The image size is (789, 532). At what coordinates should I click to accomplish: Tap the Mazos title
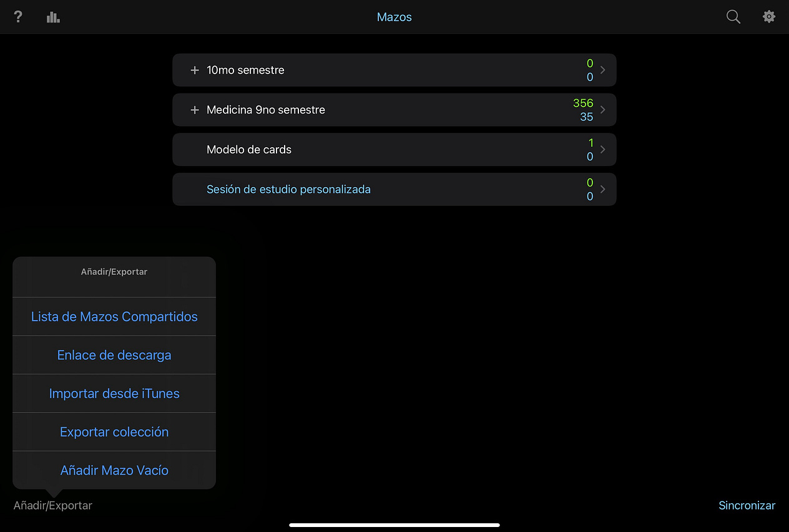pos(394,17)
